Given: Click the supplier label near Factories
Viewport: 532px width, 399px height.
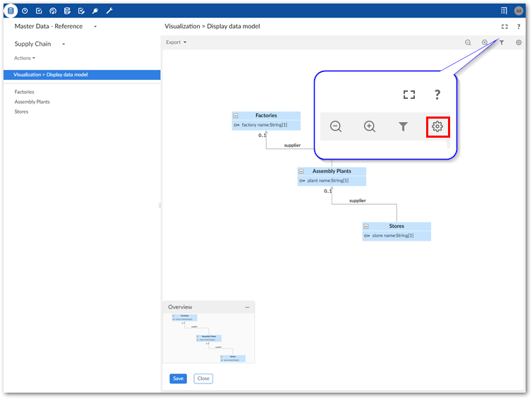Looking at the screenshot, I should (x=292, y=145).
